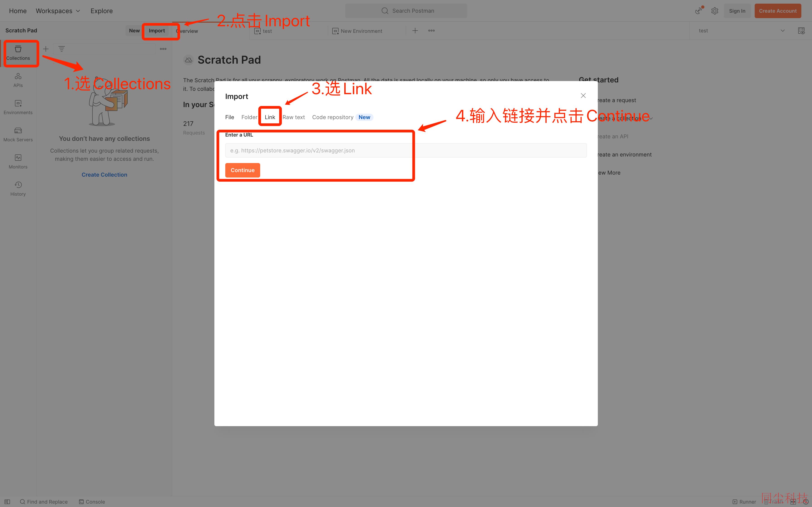Select the Folder tab in Import
Image resolution: width=812 pixels, height=507 pixels.
tap(249, 117)
